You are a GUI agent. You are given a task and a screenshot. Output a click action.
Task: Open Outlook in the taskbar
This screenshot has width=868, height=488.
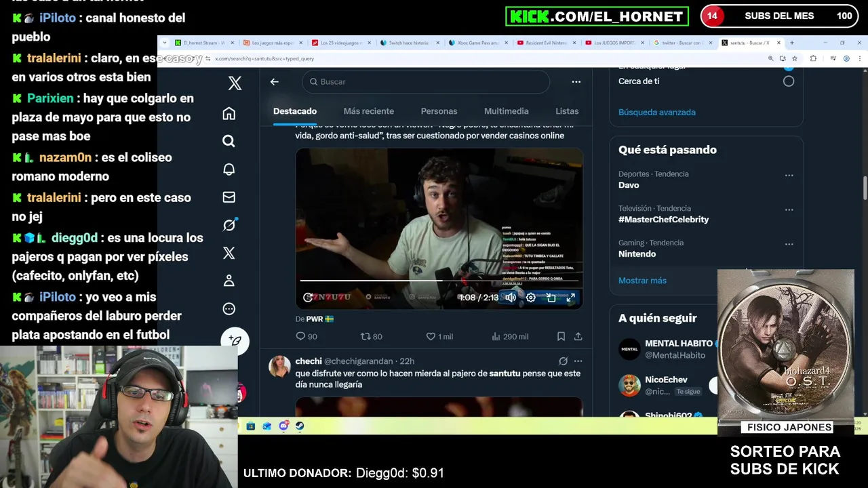coord(267,426)
